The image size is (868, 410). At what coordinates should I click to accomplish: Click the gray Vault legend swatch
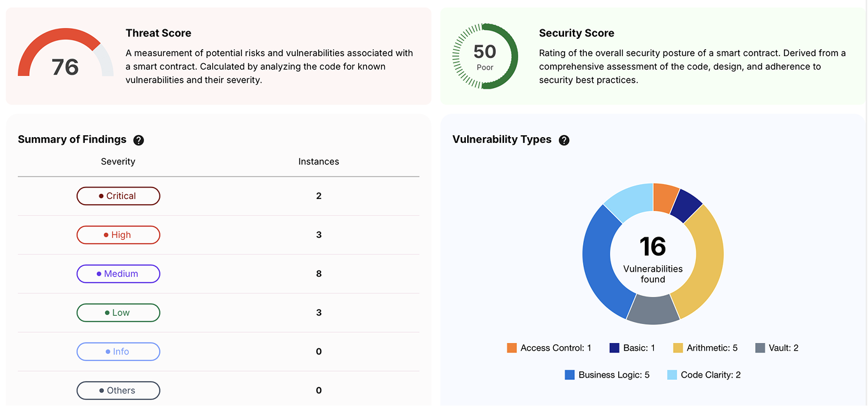(760, 348)
